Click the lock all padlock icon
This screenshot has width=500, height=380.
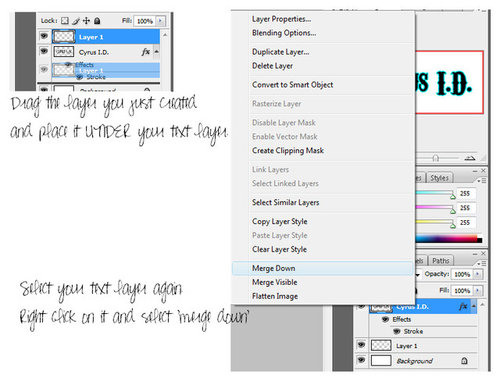[97, 21]
